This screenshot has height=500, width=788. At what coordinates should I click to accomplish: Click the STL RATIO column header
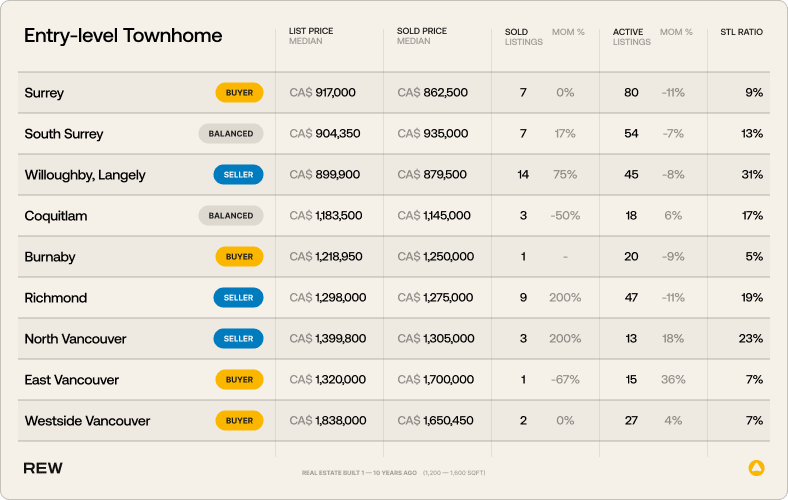(741, 32)
